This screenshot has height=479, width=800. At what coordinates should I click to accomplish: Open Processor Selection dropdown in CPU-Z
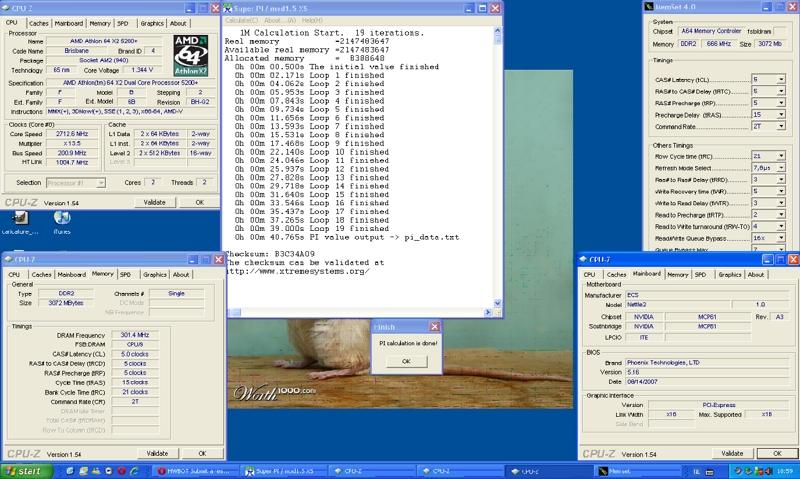[76, 183]
